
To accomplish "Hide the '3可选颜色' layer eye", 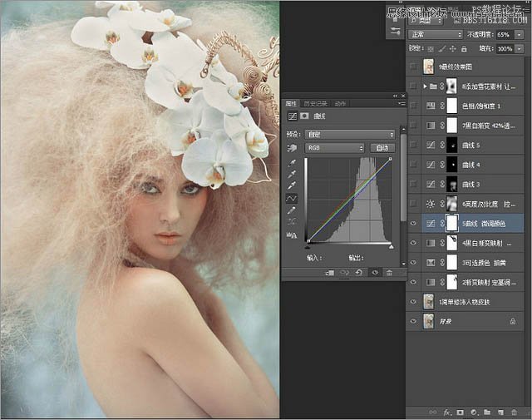I will [x=413, y=263].
